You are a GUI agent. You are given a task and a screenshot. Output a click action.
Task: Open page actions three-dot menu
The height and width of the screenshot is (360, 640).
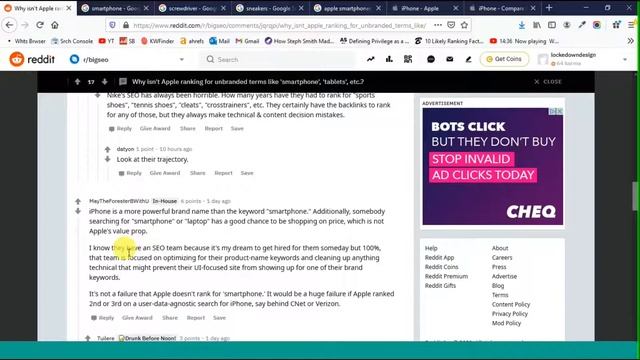[438, 25]
